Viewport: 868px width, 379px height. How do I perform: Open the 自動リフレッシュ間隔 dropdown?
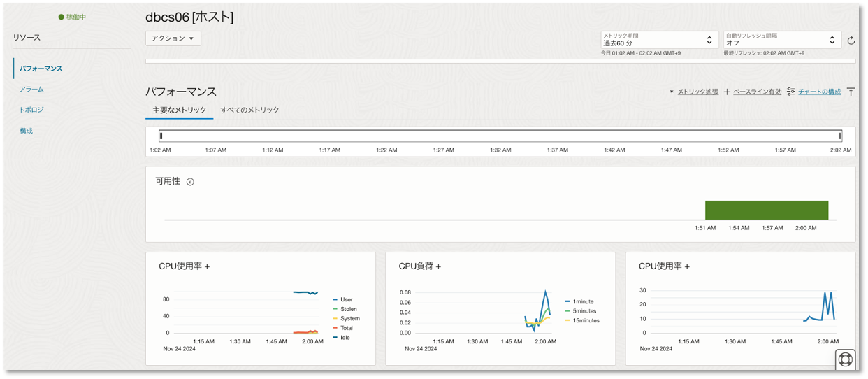(781, 40)
